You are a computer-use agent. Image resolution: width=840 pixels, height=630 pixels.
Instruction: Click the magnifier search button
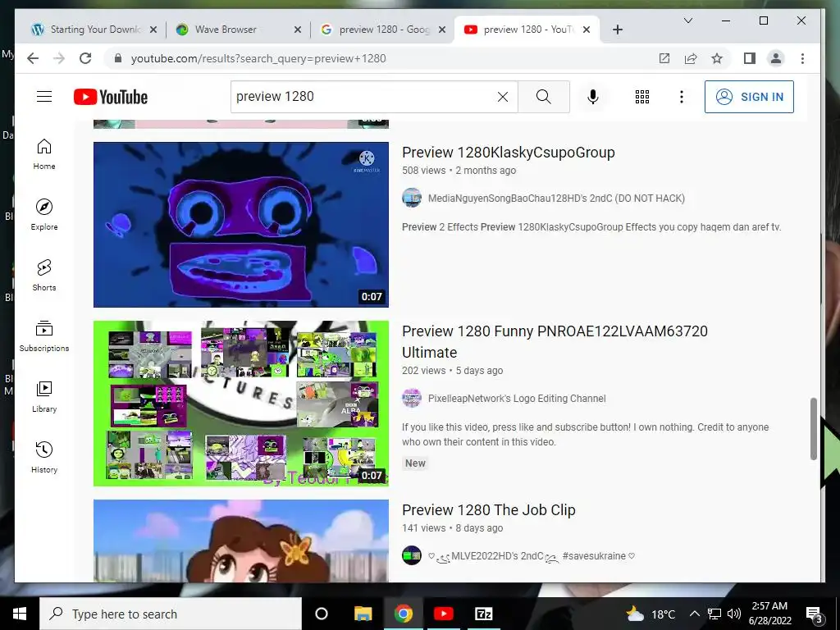543,97
